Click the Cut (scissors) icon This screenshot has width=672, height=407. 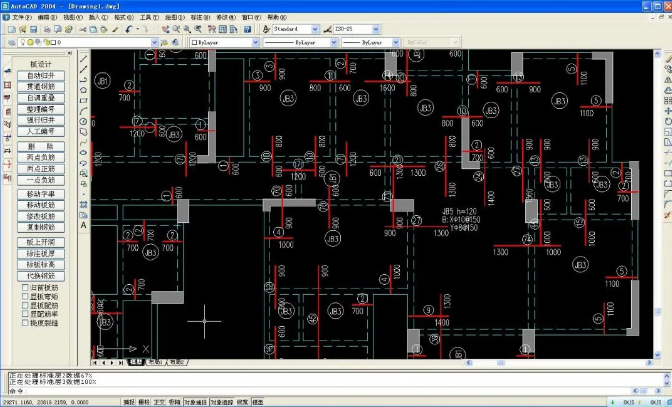(x=82, y=29)
